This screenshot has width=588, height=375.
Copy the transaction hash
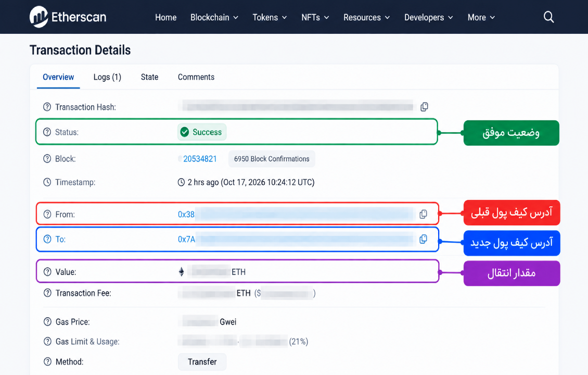(x=424, y=107)
